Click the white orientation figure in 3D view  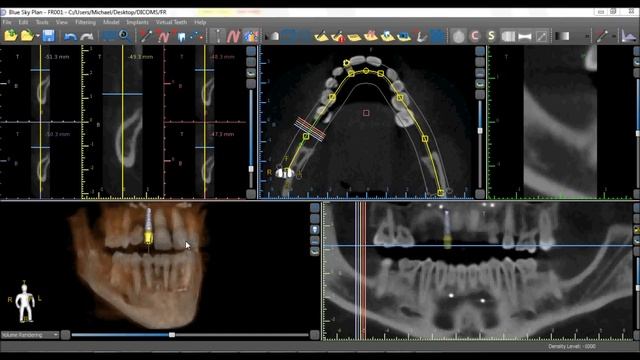click(25, 302)
